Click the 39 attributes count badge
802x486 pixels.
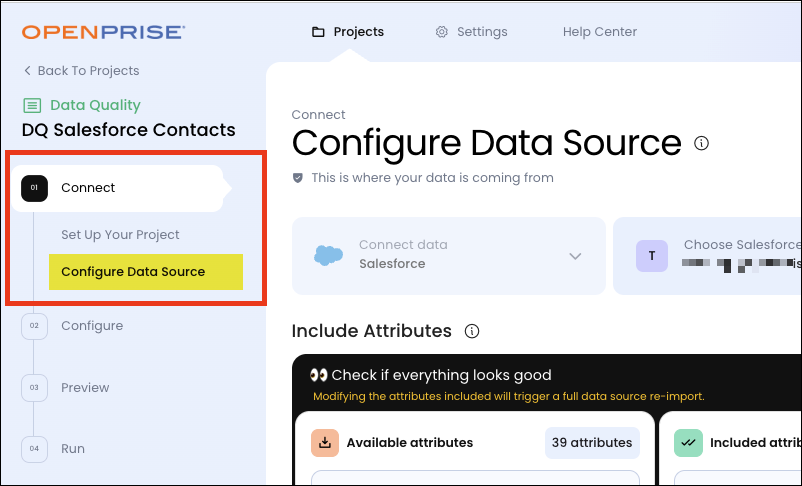tap(592, 443)
